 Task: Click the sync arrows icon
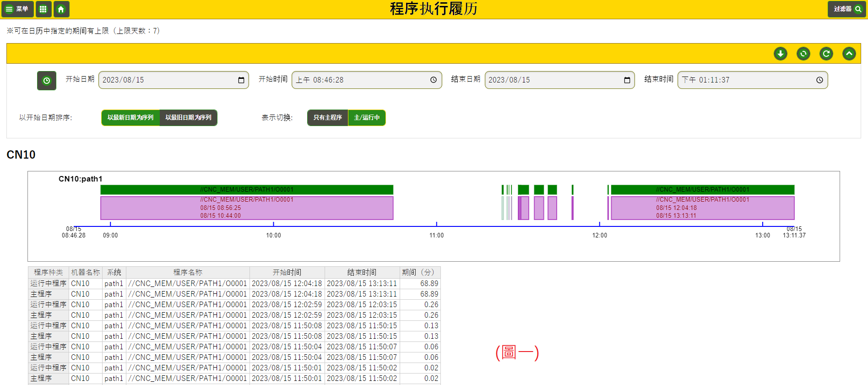(x=803, y=54)
